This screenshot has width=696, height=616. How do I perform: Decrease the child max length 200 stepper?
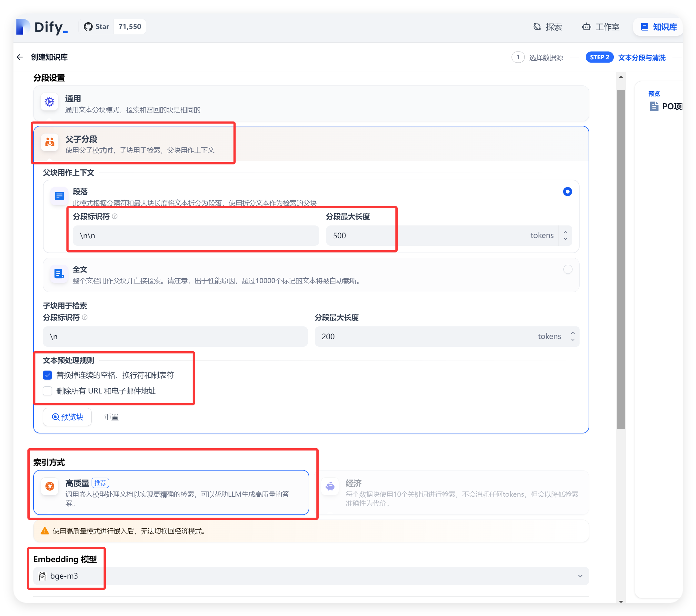coord(573,340)
